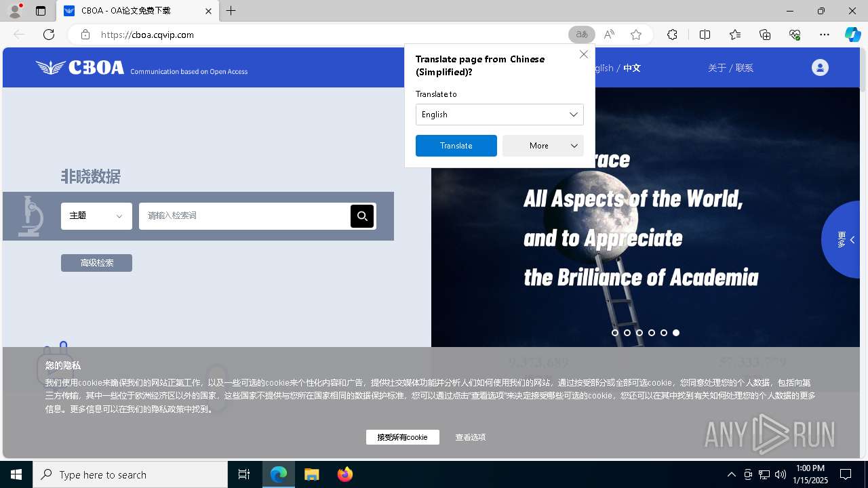Open Read aloud from the address bar

[609, 35]
